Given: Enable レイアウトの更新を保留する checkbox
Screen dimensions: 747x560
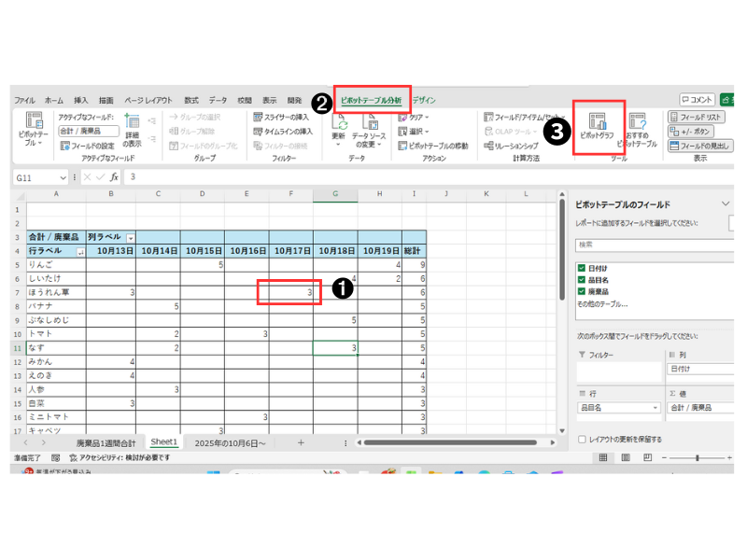Looking at the screenshot, I should pos(583,439).
